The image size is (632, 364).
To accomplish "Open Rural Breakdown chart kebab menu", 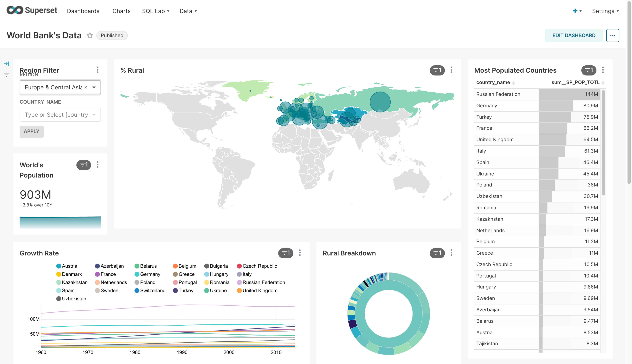I will (451, 253).
